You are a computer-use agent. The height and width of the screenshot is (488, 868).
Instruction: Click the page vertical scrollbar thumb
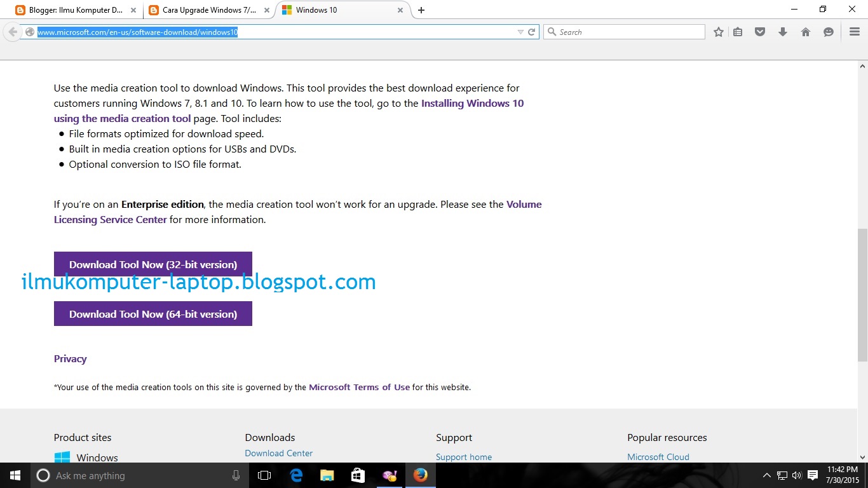[862, 295]
